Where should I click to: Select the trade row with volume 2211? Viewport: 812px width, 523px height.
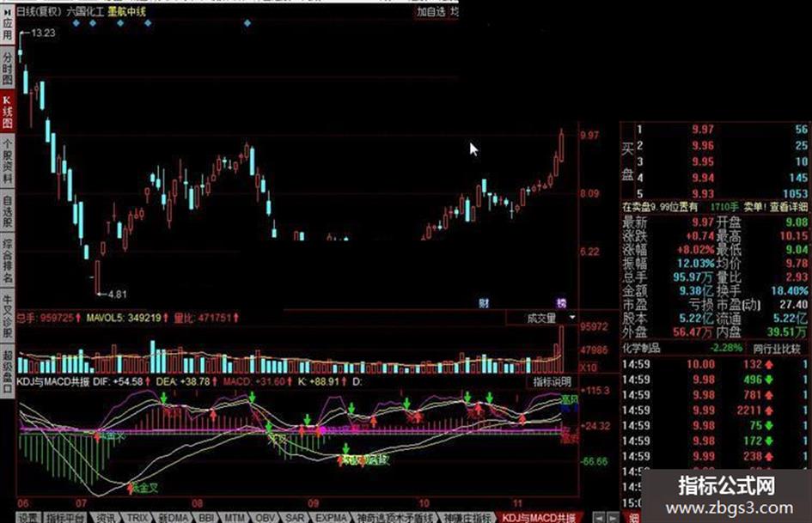click(x=715, y=410)
